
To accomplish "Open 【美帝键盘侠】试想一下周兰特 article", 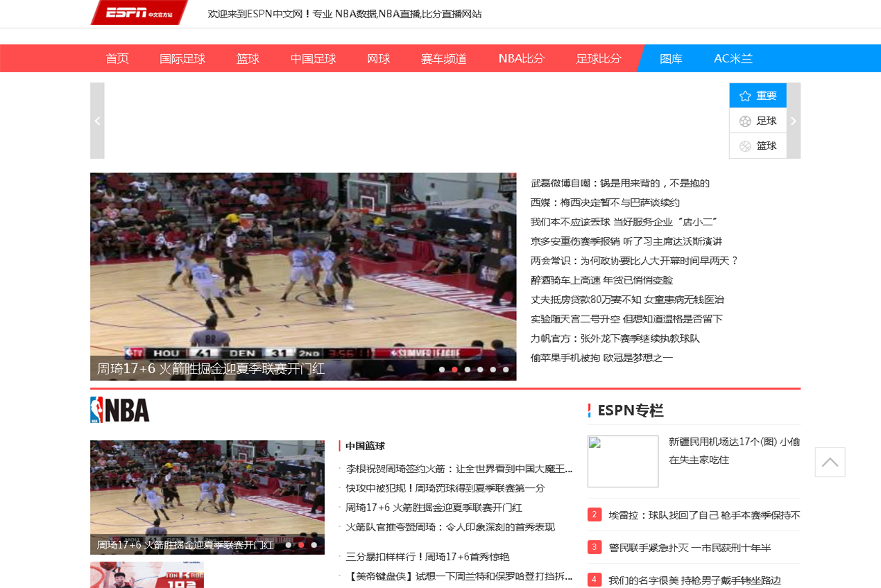I will pos(459,576).
